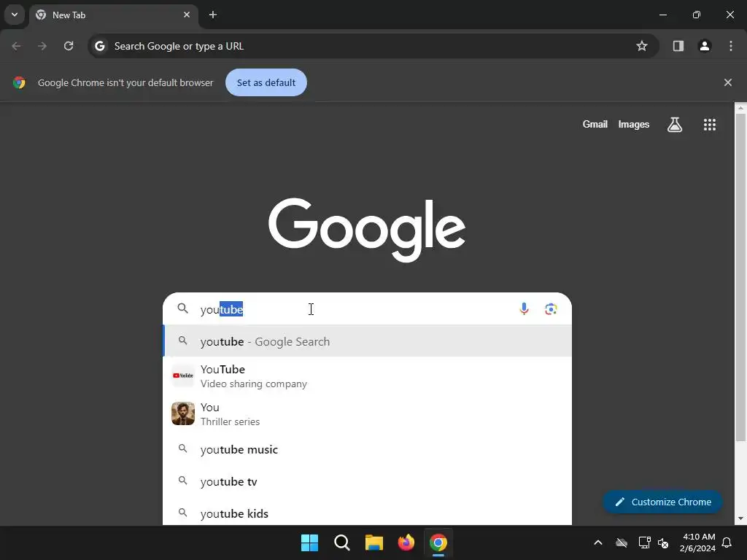Click the muted volume tray icon

[662, 542]
